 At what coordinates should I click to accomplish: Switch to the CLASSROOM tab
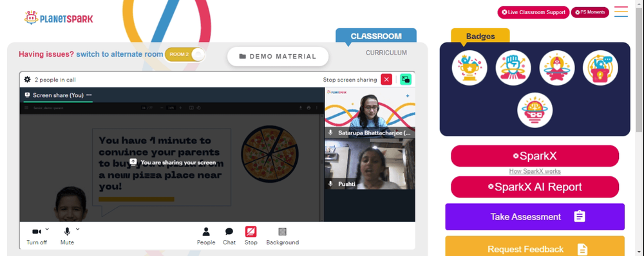point(376,36)
